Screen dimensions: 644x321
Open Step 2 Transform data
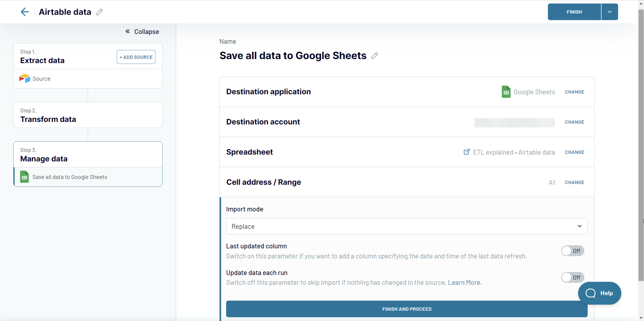point(88,115)
